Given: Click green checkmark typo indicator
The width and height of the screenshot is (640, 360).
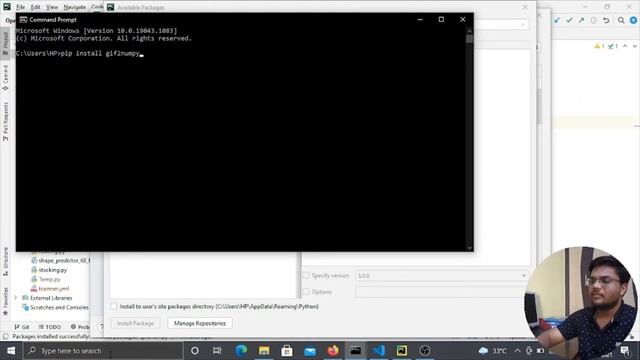Looking at the screenshot, I should tap(613, 46).
